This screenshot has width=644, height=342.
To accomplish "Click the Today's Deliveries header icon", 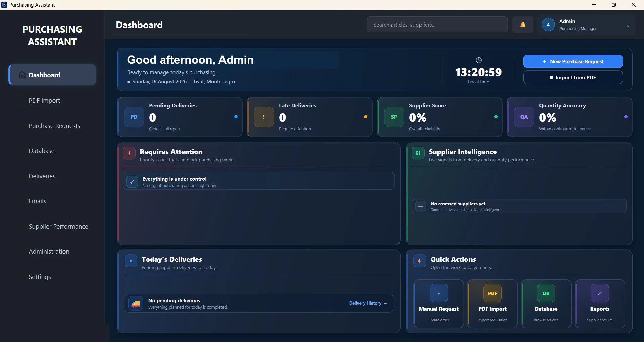I will (x=131, y=261).
